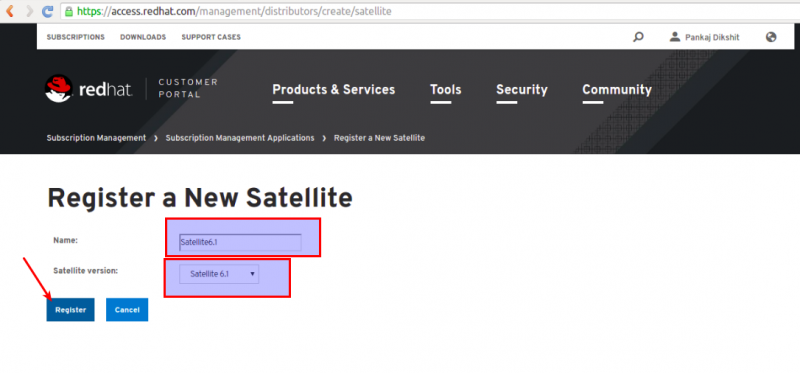Open the Community menu
800x373 pixels.
[x=617, y=90]
